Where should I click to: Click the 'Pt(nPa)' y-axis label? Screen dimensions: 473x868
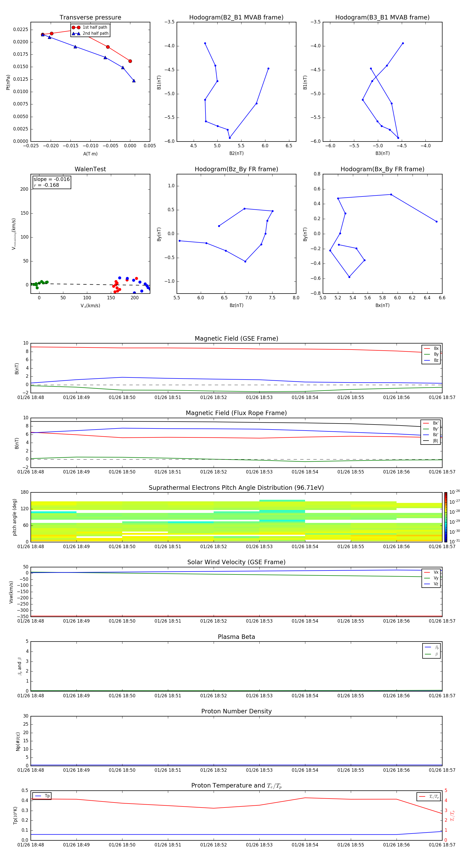pyautogui.click(x=8, y=82)
